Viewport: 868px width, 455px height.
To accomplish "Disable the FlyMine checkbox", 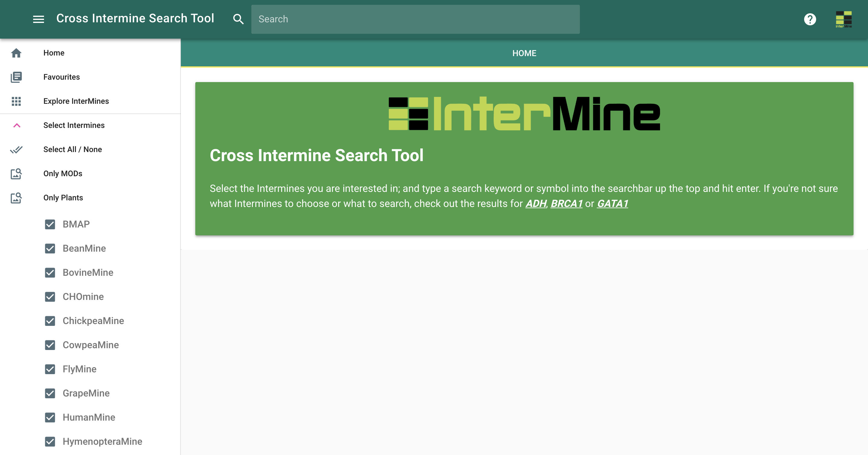I will tap(50, 369).
